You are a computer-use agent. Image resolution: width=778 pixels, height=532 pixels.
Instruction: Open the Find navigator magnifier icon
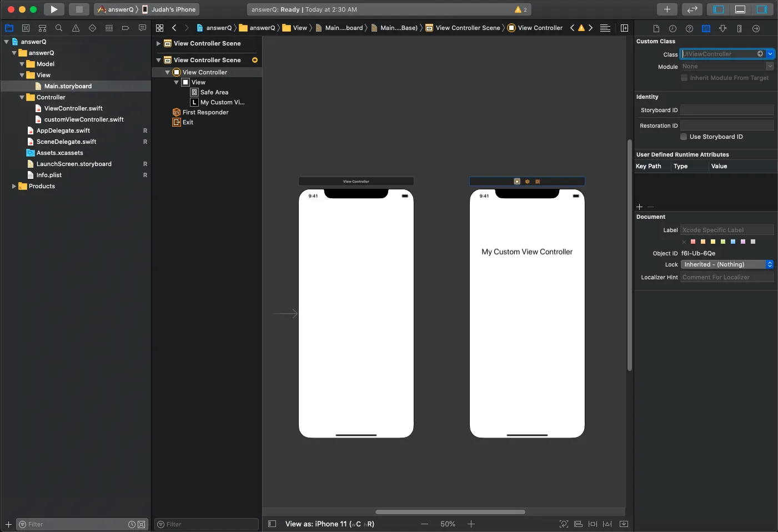pos(59,28)
